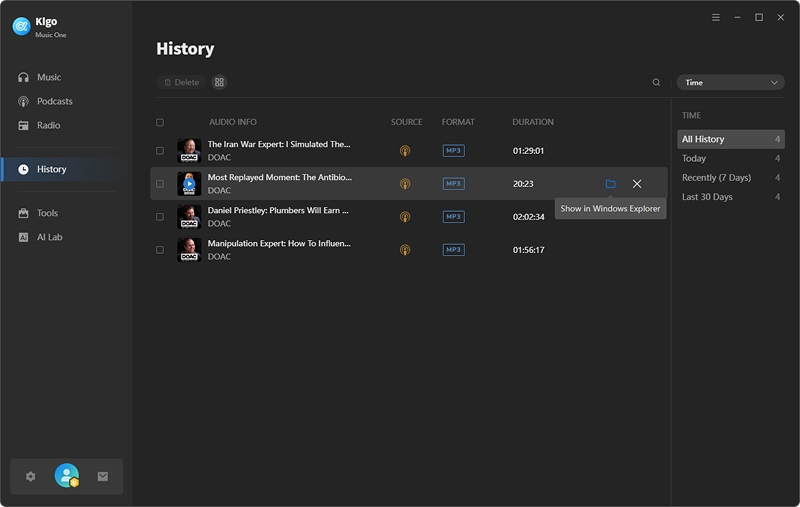Open Iran War Expert cover thumbnail

point(189,150)
